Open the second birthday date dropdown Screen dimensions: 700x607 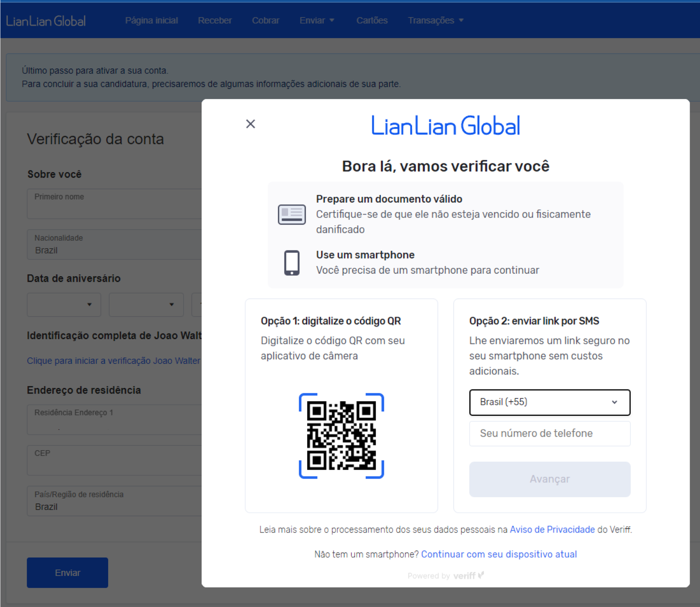146,305
